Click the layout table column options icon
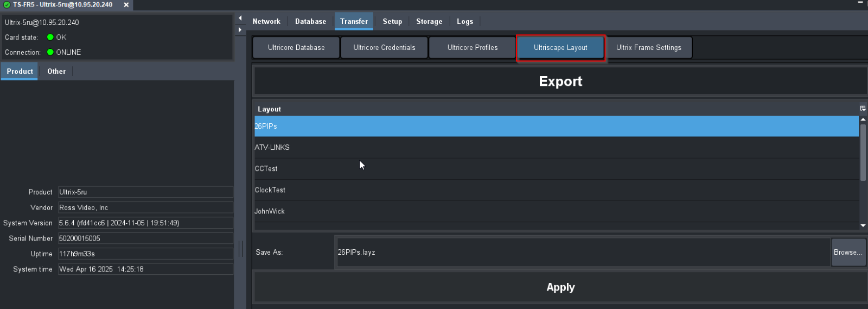Image resolution: width=868 pixels, height=309 pixels. (863, 109)
